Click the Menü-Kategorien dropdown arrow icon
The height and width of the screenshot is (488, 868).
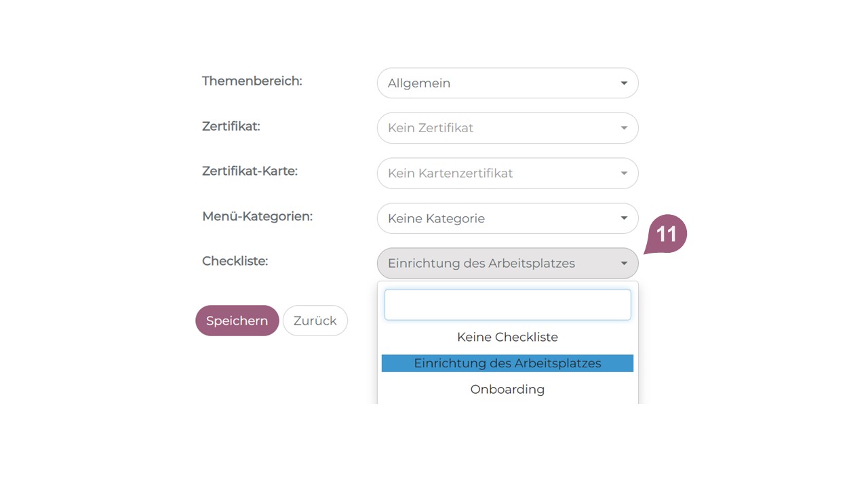point(624,218)
